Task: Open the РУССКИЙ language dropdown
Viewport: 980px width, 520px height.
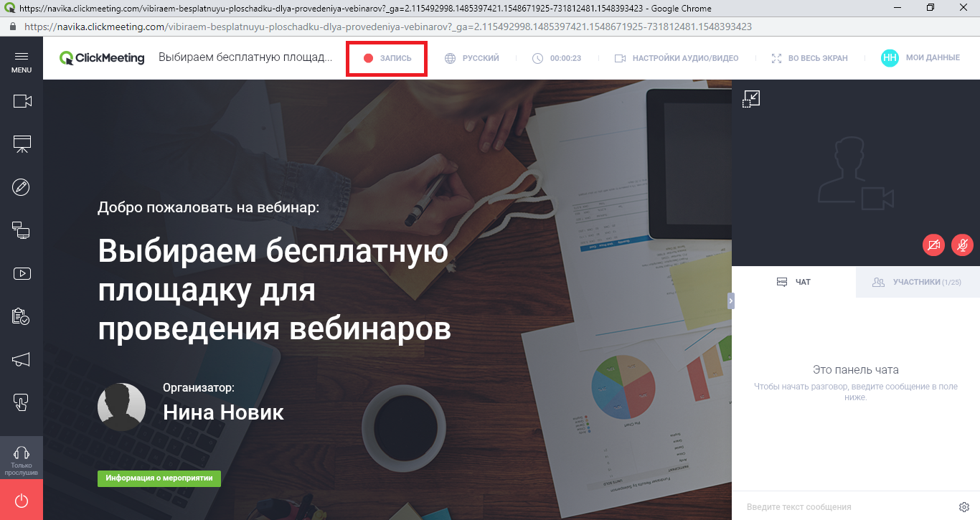Action: (472, 58)
